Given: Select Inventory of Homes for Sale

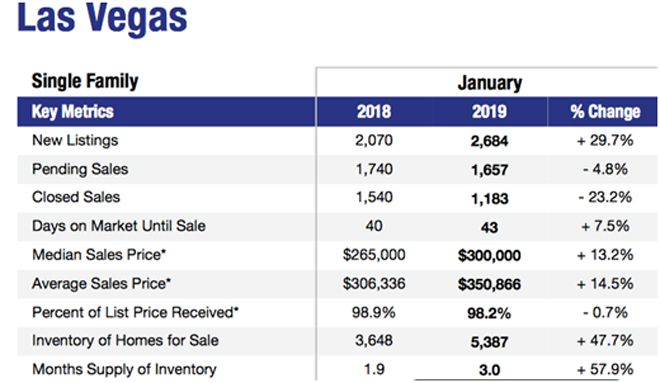Looking at the screenshot, I should [x=125, y=340].
